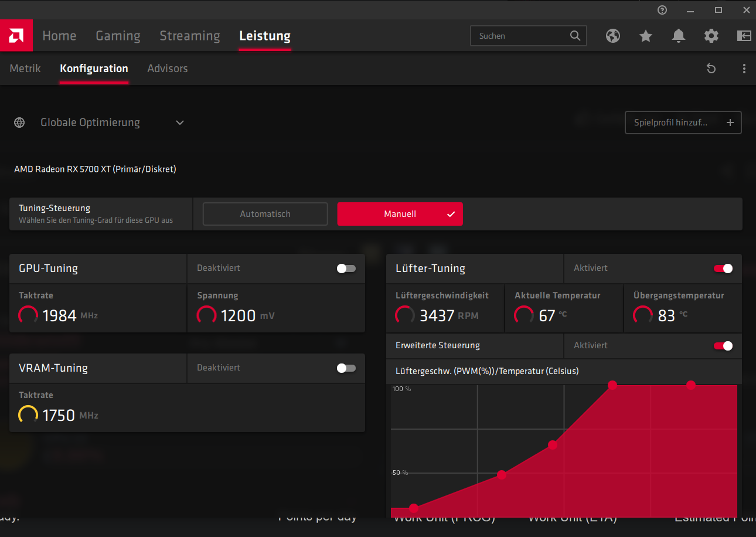
Task: Open the web browser globe icon
Action: 613,36
